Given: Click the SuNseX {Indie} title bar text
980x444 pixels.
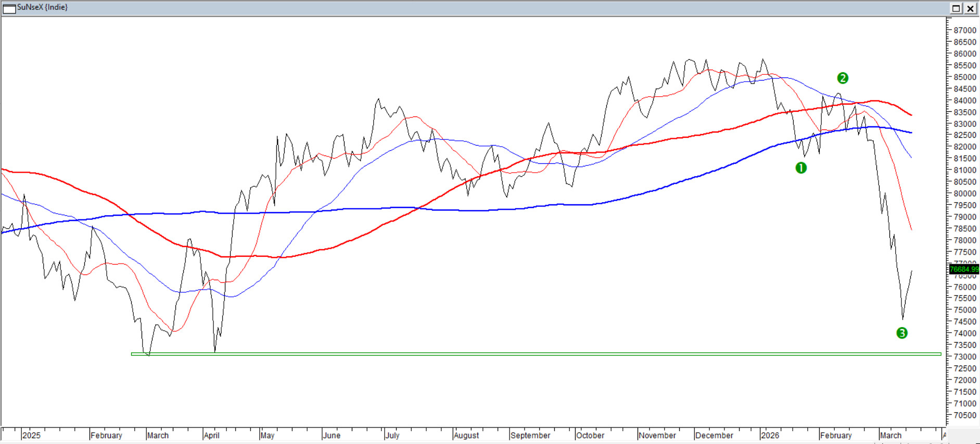Looking at the screenshot, I should (43, 7).
